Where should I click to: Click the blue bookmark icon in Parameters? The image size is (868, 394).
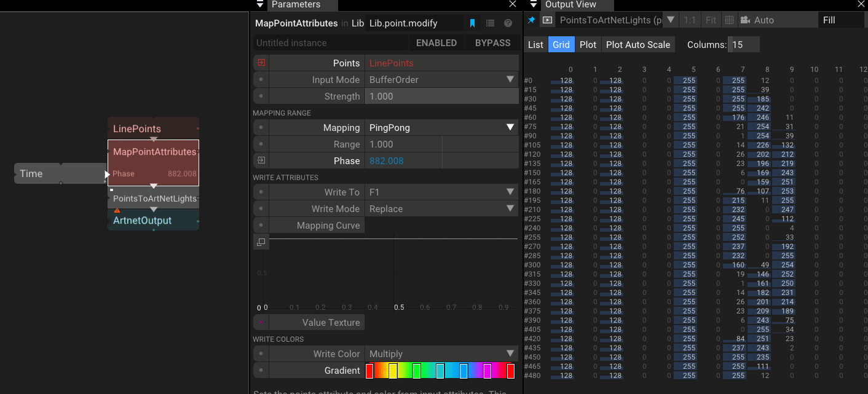(x=472, y=23)
